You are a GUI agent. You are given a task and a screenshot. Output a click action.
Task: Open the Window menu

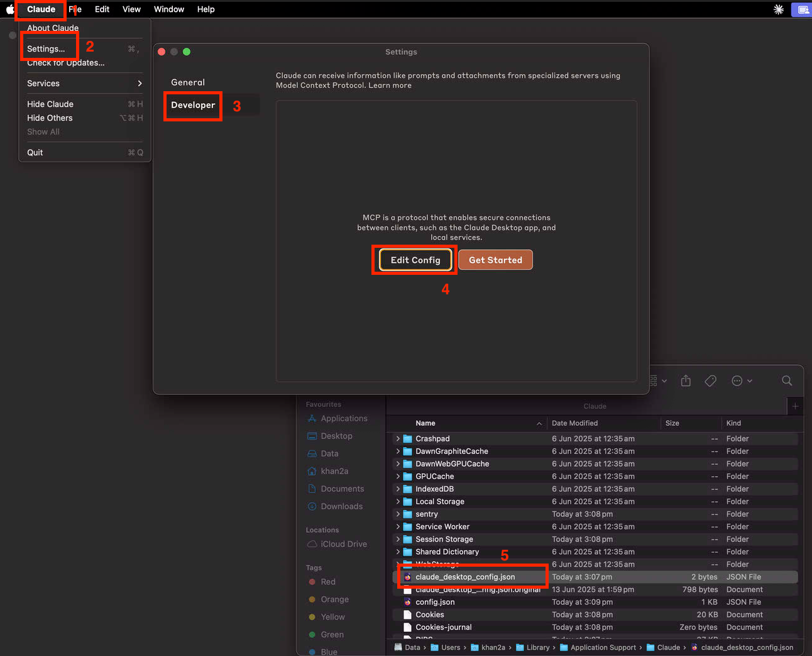click(x=169, y=9)
